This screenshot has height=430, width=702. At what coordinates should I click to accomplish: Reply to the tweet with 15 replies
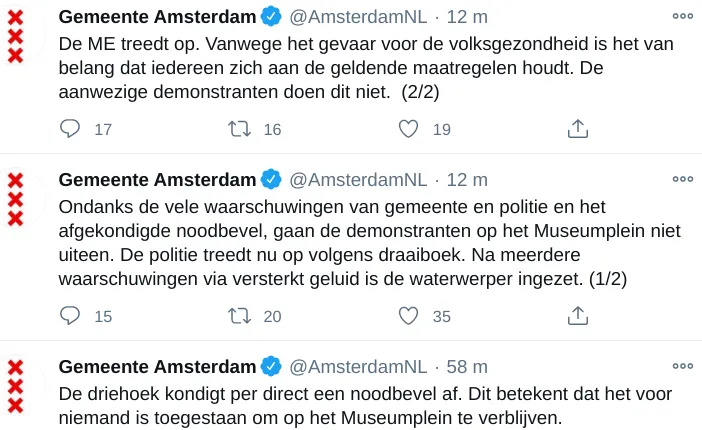(x=70, y=316)
